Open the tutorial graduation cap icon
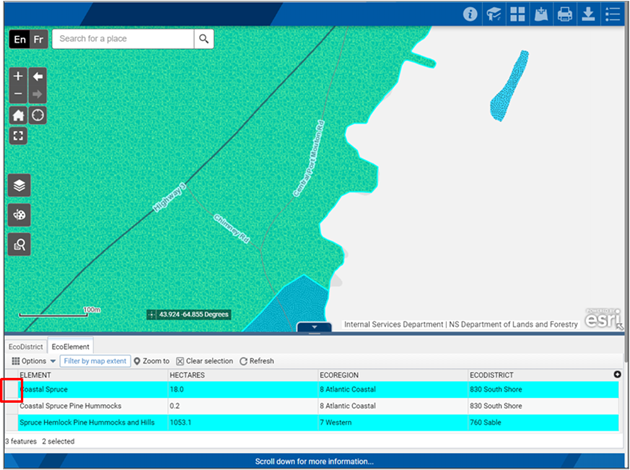 point(494,14)
